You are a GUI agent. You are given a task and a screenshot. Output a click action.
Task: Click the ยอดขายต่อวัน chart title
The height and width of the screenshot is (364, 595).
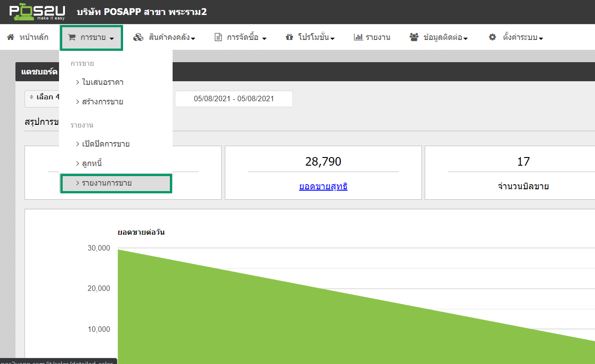click(x=141, y=232)
